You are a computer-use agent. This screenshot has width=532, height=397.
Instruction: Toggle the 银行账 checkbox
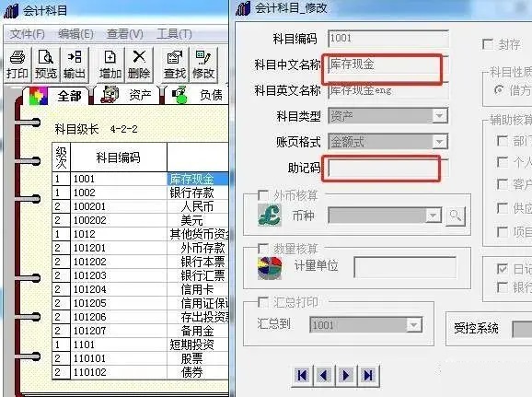[x=503, y=287]
